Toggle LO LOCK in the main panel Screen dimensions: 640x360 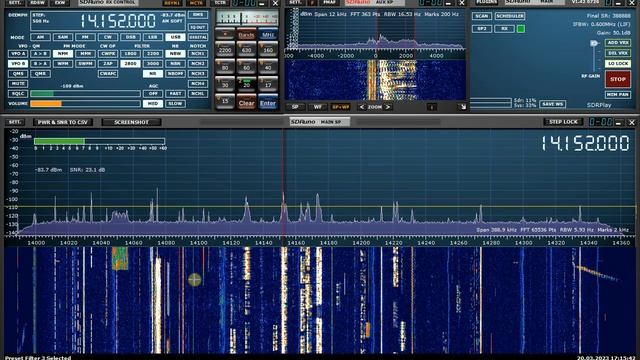(618, 64)
